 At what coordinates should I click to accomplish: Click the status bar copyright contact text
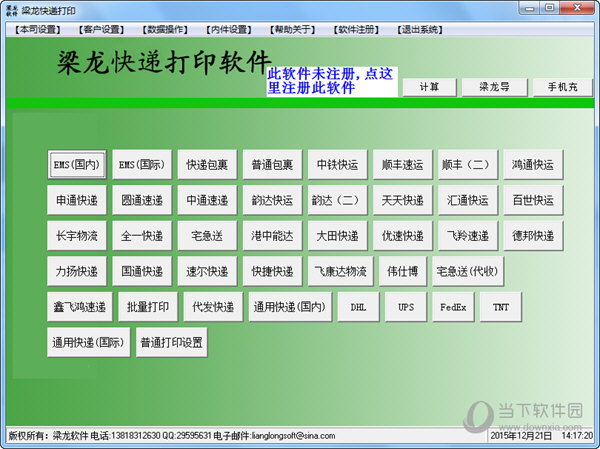(171, 436)
